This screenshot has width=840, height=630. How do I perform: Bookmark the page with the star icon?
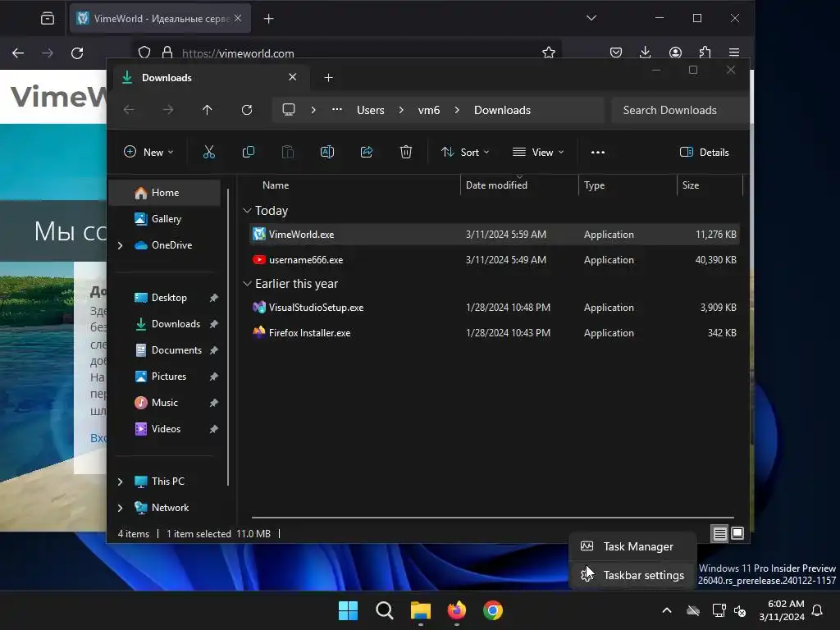549,52
